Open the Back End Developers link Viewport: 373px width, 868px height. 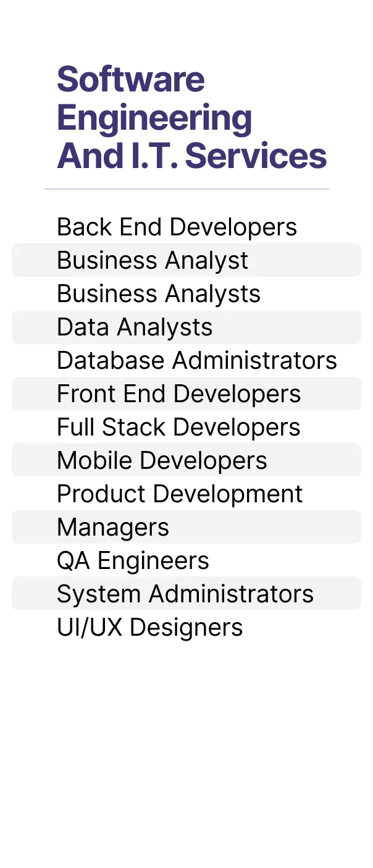pos(177,227)
